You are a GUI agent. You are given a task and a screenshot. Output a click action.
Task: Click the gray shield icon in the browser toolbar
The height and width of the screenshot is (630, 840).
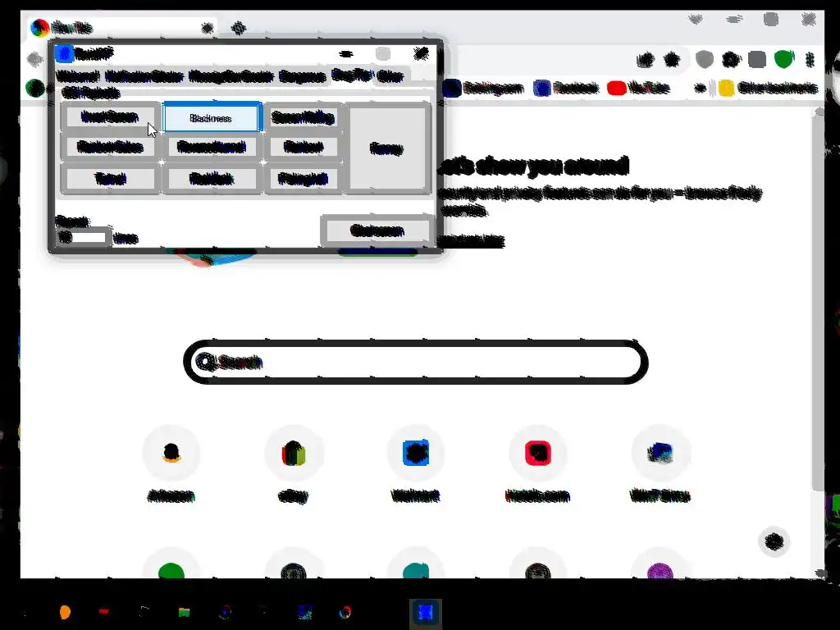pyautogui.click(x=704, y=59)
